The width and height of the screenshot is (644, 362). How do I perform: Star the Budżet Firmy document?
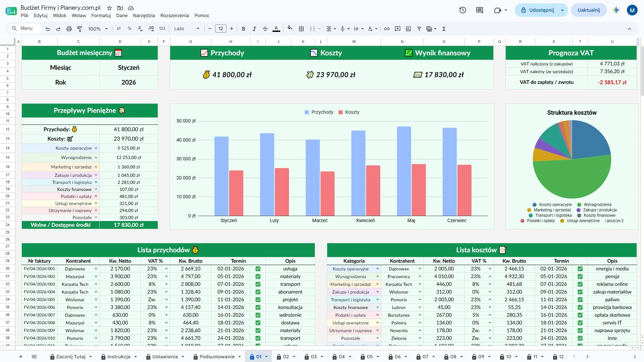tap(109, 8)
